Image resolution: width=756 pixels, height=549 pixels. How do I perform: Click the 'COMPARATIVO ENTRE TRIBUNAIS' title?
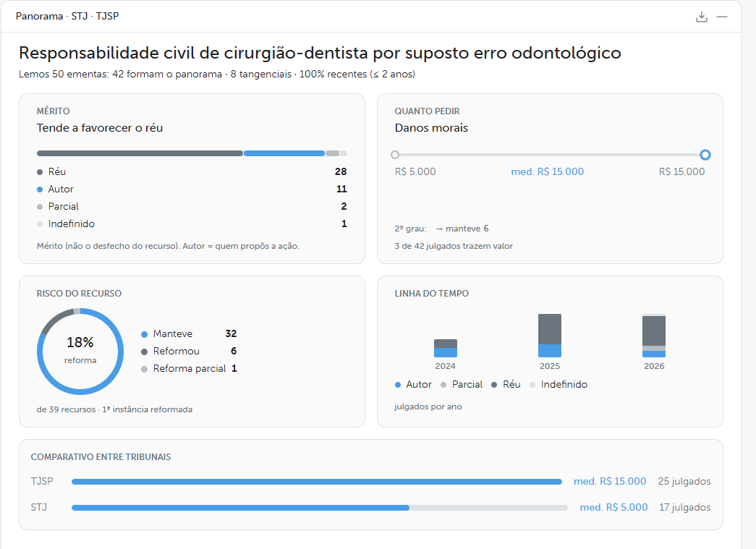click(x=101, y=457)
